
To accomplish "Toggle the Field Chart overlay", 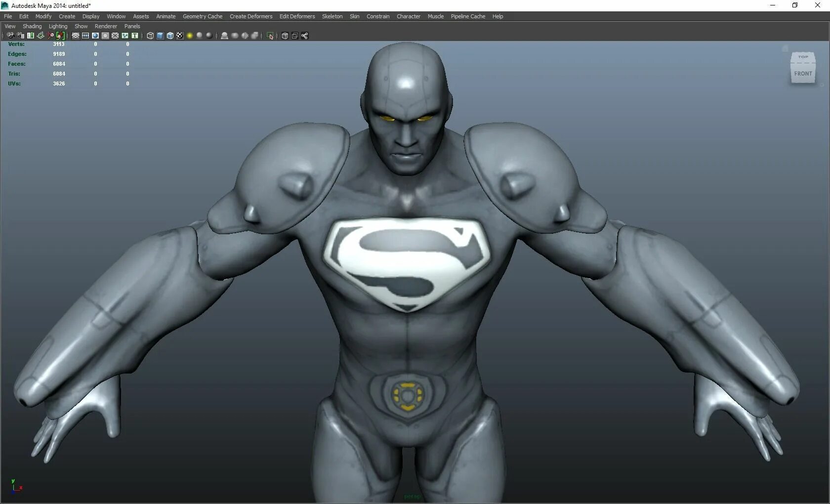I will tap(115, 36).
